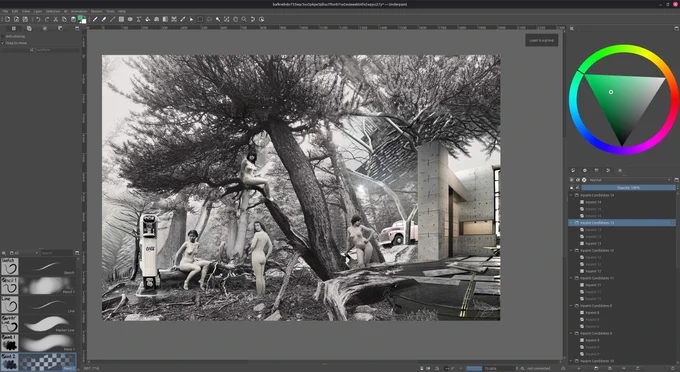The height and width of the screenshot is (372, 680).
Task: Create a new document from toolbar
Action: tap(7, 20)
